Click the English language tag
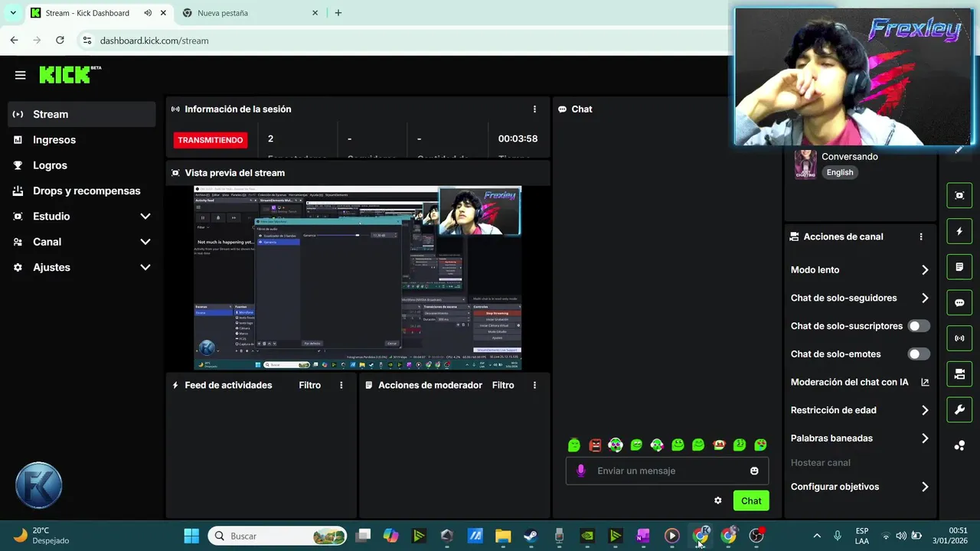The height and width of the screenshot is (551, 980). coord(839,172)
